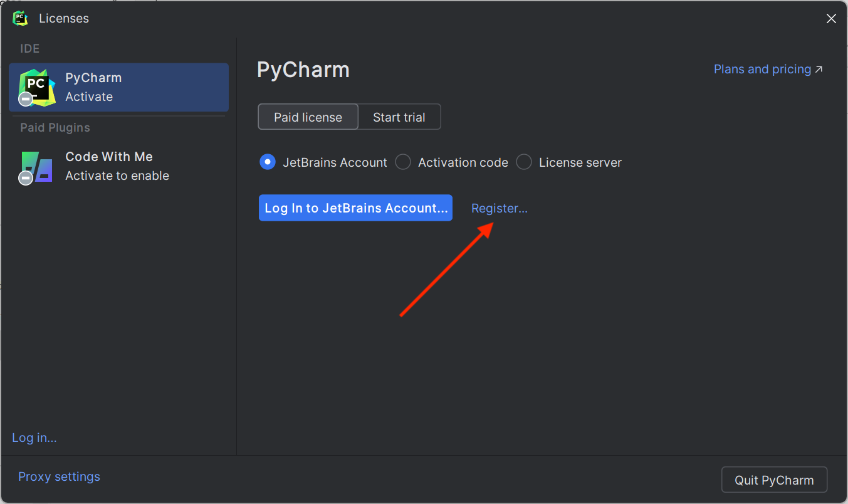Click the external arrow icon beside Plans and pricing

tap(819, 70)
